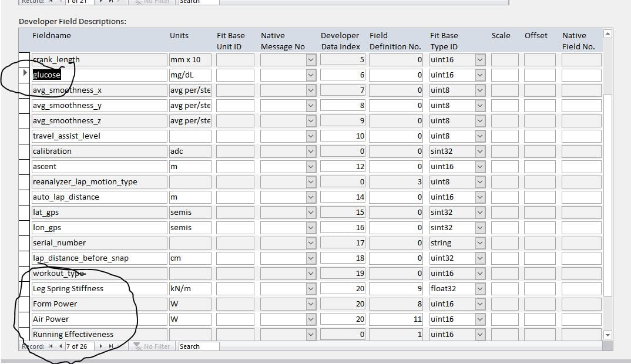Go to first record in bottom navigator

[52, 346]
